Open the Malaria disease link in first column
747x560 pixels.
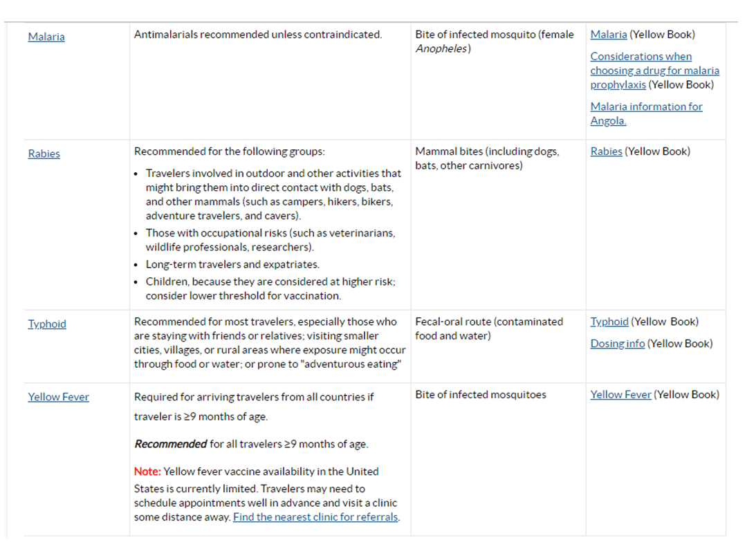click(x=46, y=37)
